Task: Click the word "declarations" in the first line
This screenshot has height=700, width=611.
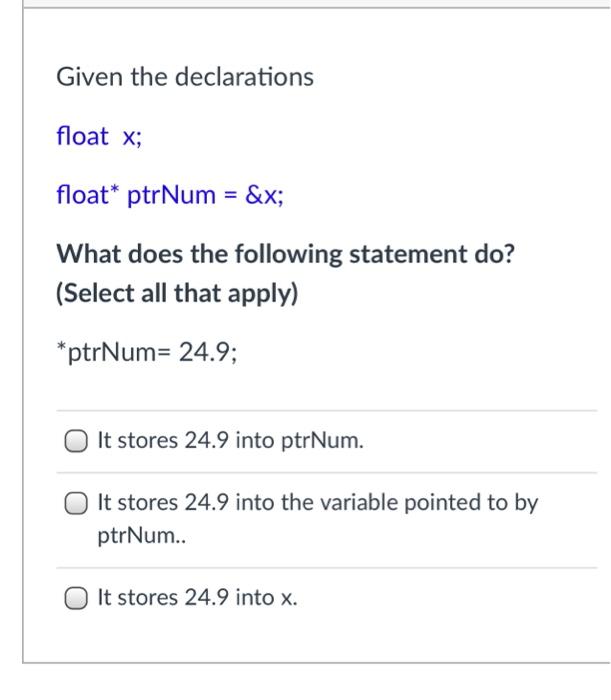Action: click(245, 77)
